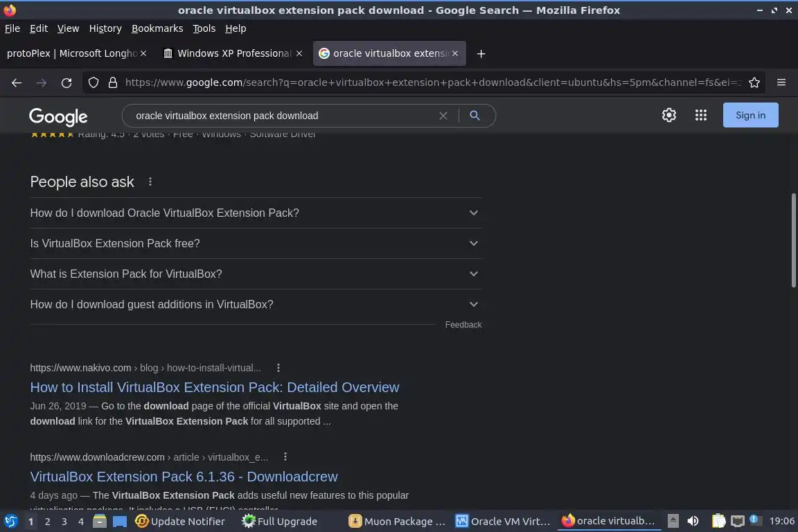Open the View menu
The width and height of the screenshot is (798, 532).
tap(68, 28)
